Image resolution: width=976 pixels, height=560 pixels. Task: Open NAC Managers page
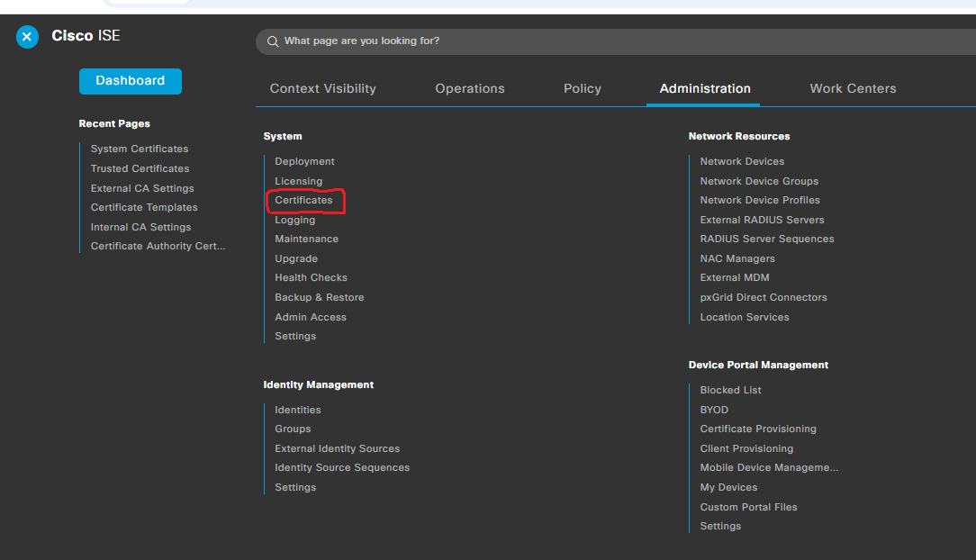[x=737, y=258]
